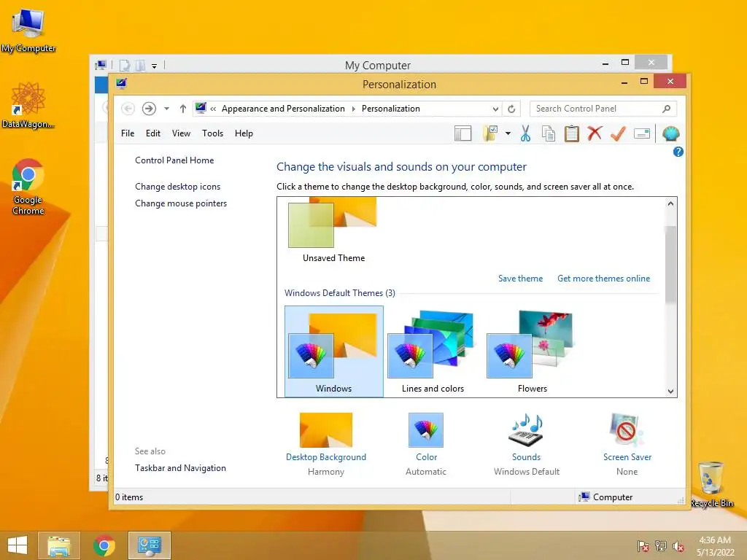Click the clipboard Paste icon
Screen dimensions: 747x560
[x=572, y=134]
